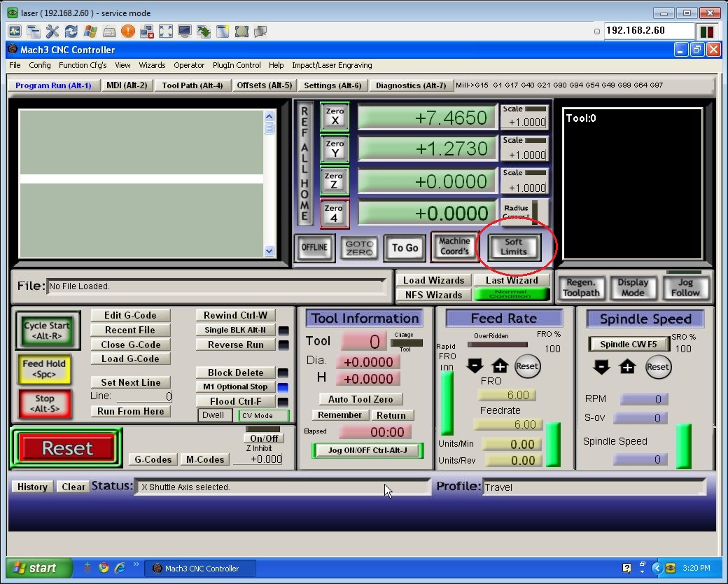Image resolution: width=728 pixels, height=584 pixels.
Task: Switch to the MDI (Alt-2) tab
Action: [127, 85]
